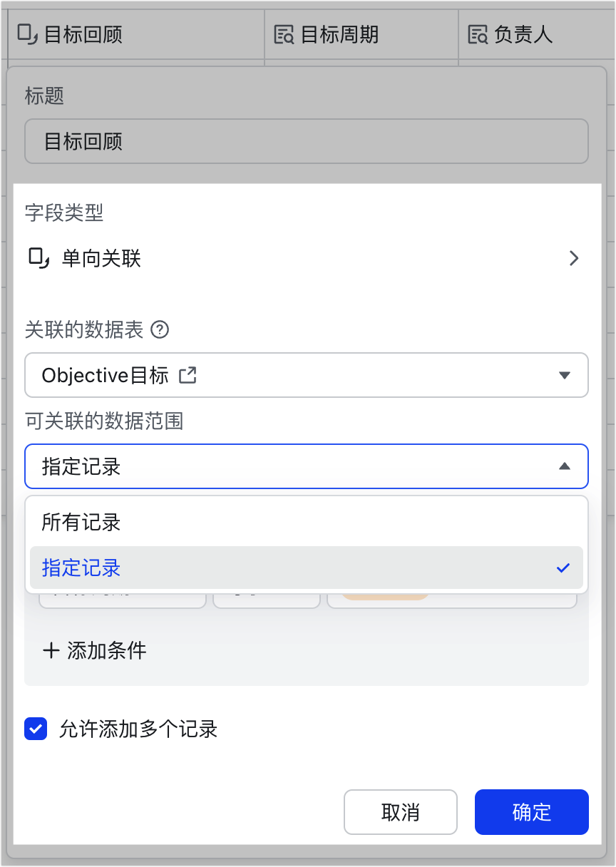Open the Objective目标 data table dropdown
Screen dimensions: 616x867
click(307, 375)
